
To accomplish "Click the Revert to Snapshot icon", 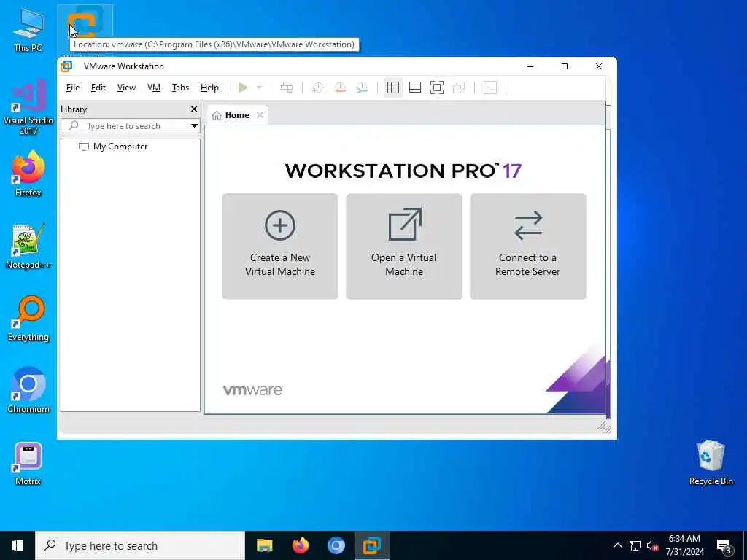I will pyautogui.click(x=340, y=87).
